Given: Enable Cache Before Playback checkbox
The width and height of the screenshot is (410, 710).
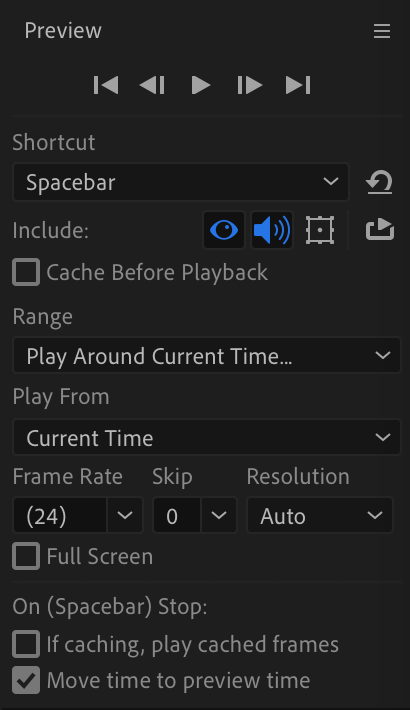Looking at the screenshot, I should point(26,272).
